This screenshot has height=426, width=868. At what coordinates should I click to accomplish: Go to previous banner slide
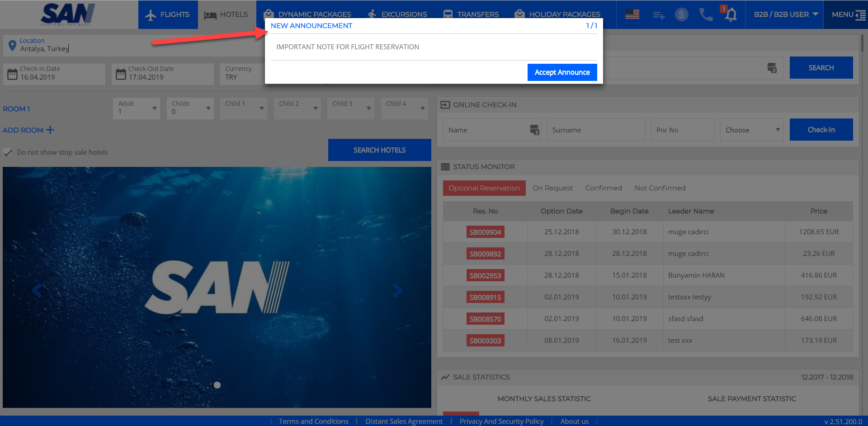[37, 290]
